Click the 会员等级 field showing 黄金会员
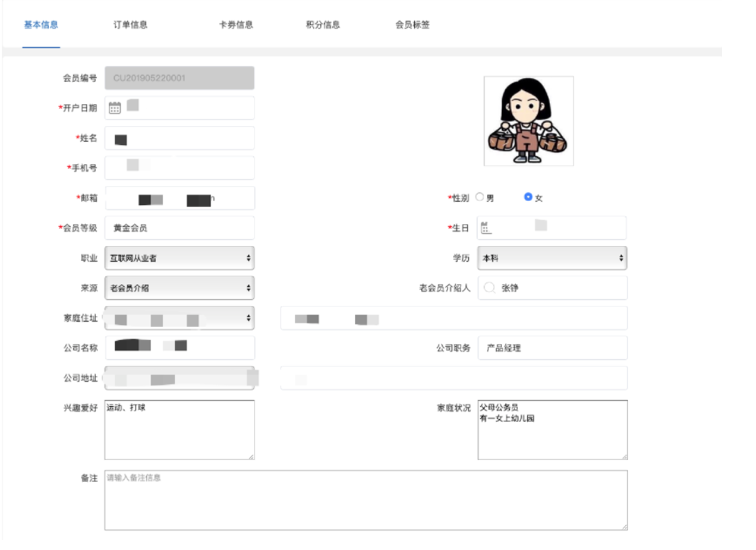This screenshot has height=550, width=756. pos(179,228)
